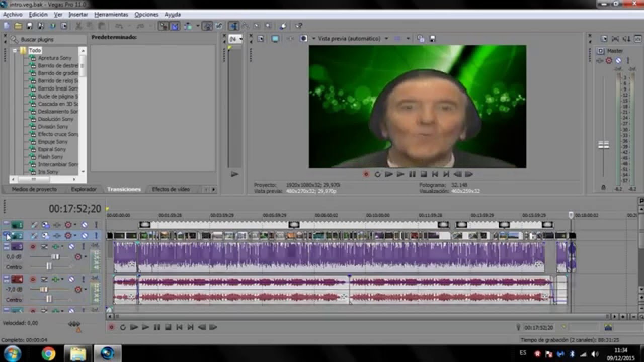Toggle automatic crossfades in the toolbar

point(174,26)
